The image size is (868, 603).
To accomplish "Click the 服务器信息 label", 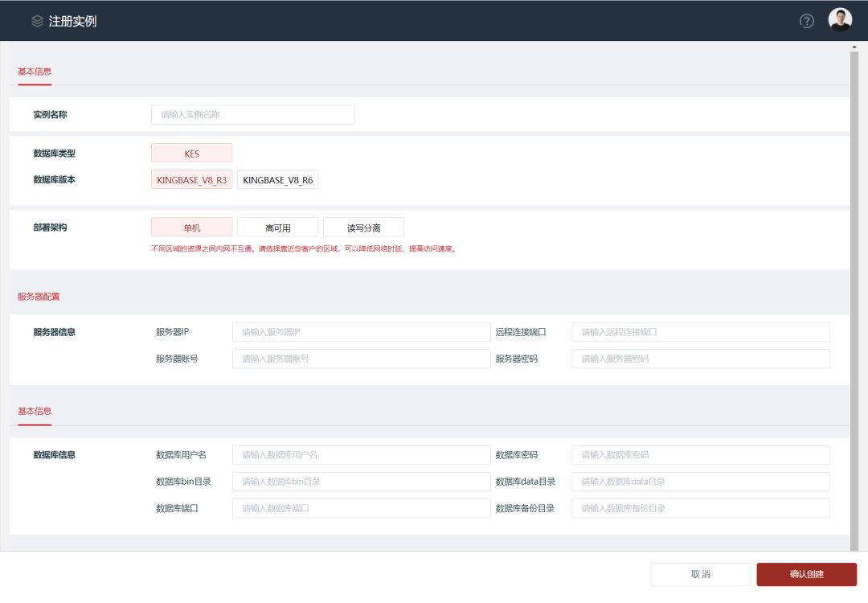I will (x=55, y=332).
